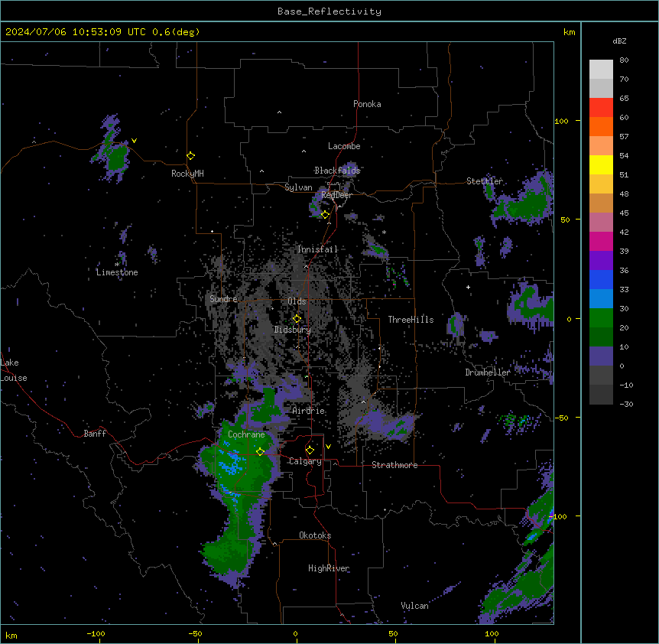Click the RedDeer city label
659x644 pixels.
click(336, 195)
